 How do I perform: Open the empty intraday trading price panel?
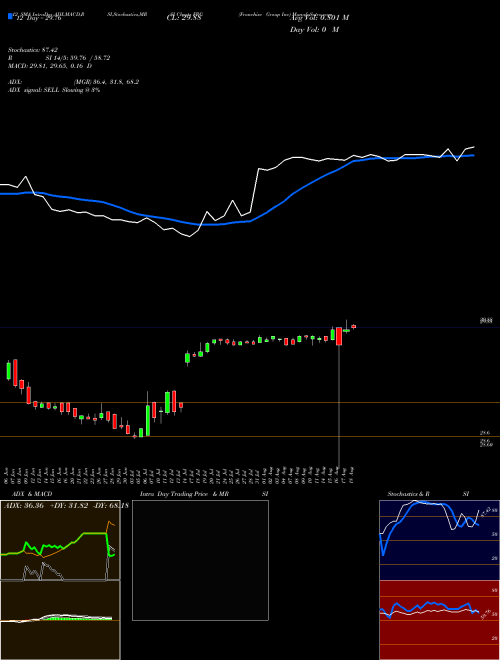(x=200, y=560)
